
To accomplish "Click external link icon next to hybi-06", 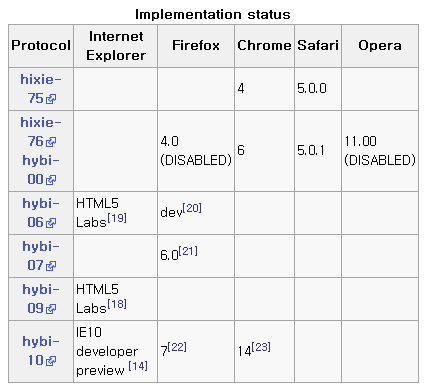I will 51,223.
